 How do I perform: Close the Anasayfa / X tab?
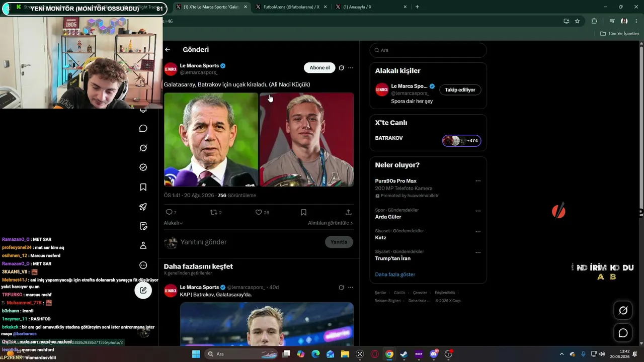tap(405, 7)
